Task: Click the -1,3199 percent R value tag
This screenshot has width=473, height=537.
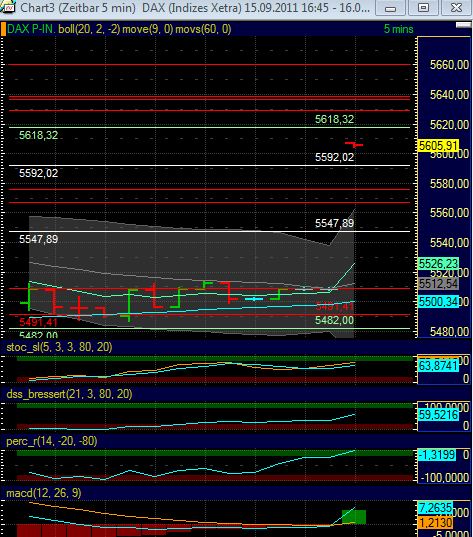Action: [x=437, y=455]
